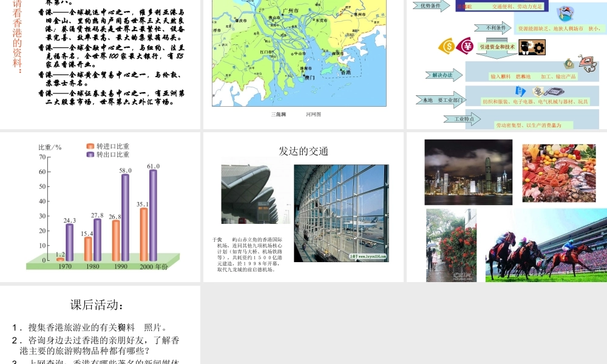This screenshot has height=364, width=607.
Task: Click the yellow dollar sign icon
Action: (446, 47)
